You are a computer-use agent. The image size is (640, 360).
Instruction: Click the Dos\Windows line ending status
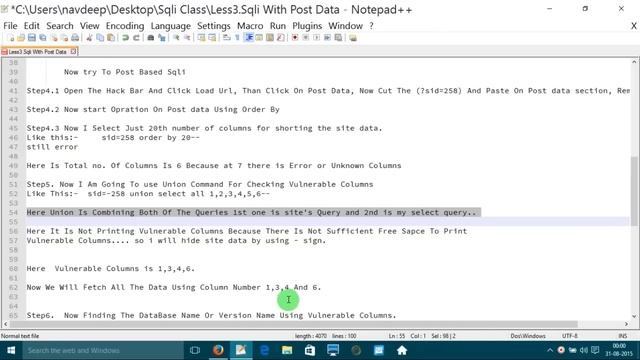[528, 336]
